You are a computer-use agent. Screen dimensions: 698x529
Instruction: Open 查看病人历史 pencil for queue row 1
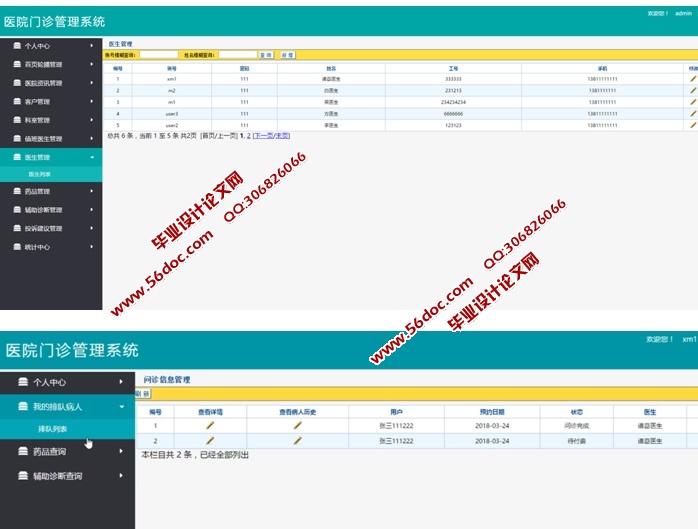click(x=297, y=425)
